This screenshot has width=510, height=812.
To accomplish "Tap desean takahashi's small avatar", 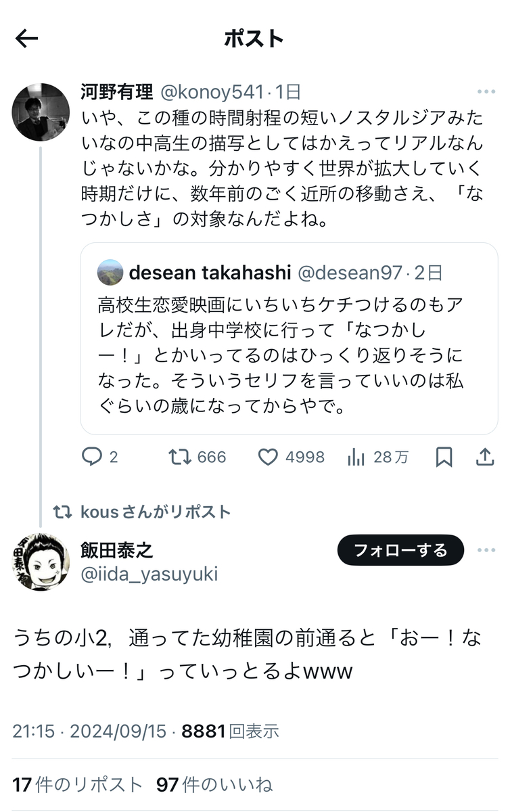I will pos(110,272).
